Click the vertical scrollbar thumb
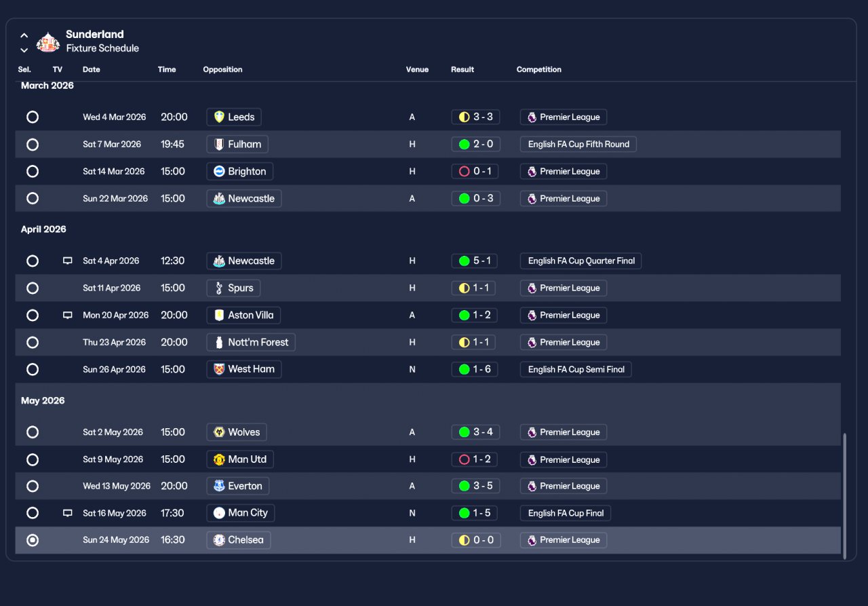868x606 pixels. [844, 496]
